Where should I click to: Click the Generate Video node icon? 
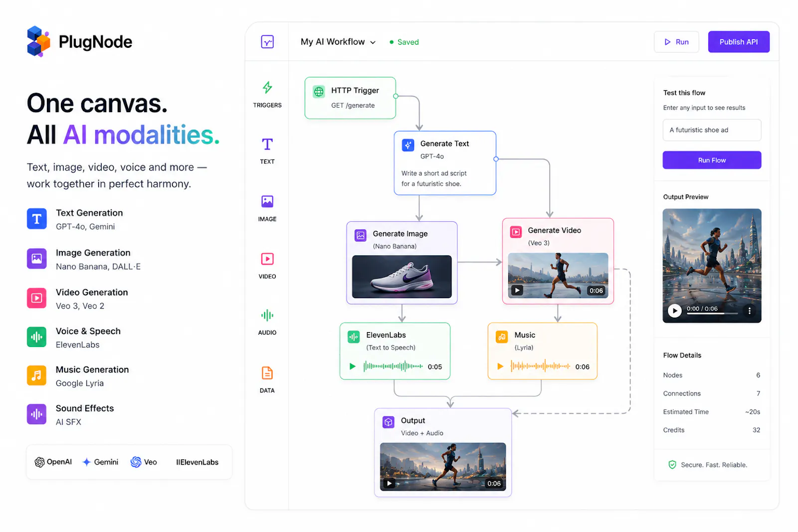point(516,232)
